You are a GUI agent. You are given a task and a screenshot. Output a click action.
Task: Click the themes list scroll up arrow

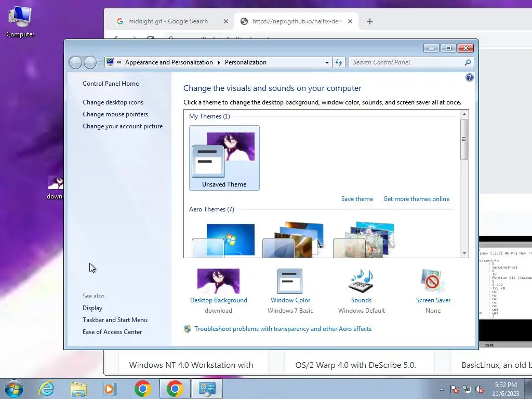point(464,114)
